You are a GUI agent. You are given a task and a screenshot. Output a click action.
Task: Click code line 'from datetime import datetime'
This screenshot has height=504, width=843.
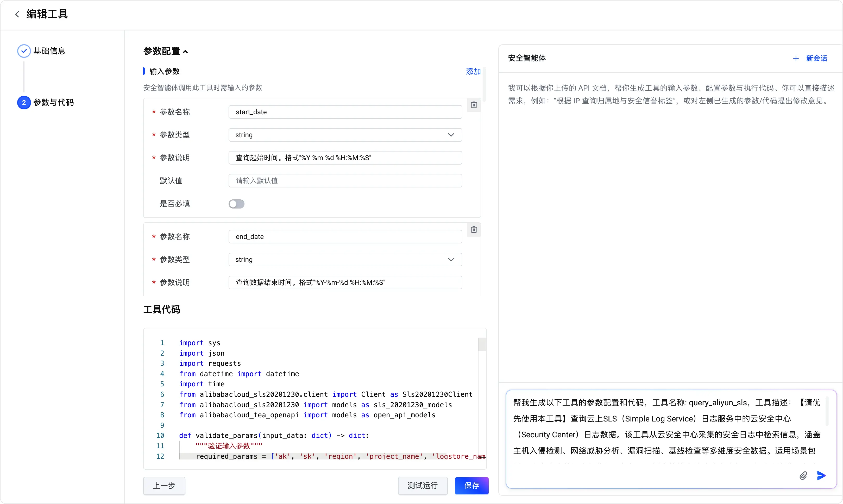coord(239,374)
